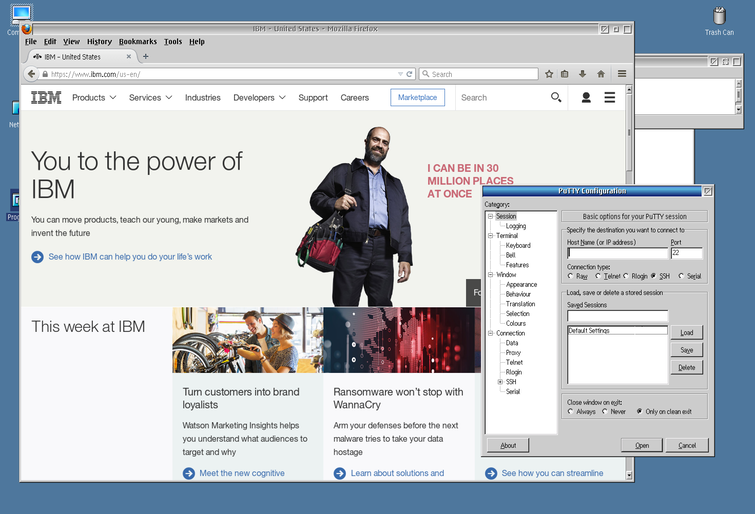This screenshot has height=514, width=755.
Task: Select the Serial connection type
Action: (x=681, y=276)
